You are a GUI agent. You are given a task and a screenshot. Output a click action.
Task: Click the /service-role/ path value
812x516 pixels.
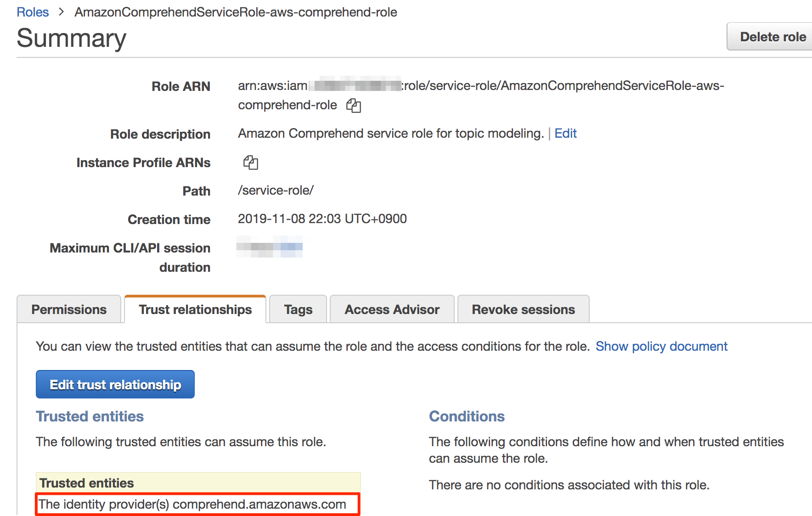(x=276, y=191)
